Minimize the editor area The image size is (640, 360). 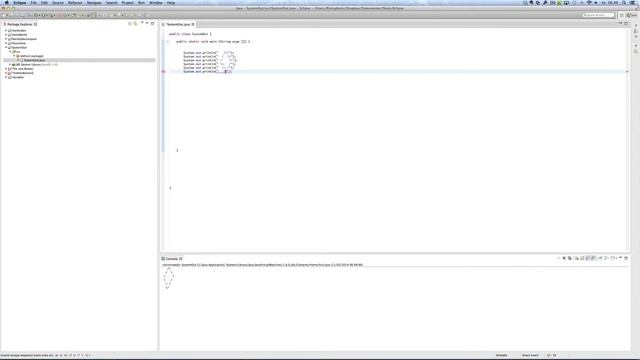(x=620, y=24)
